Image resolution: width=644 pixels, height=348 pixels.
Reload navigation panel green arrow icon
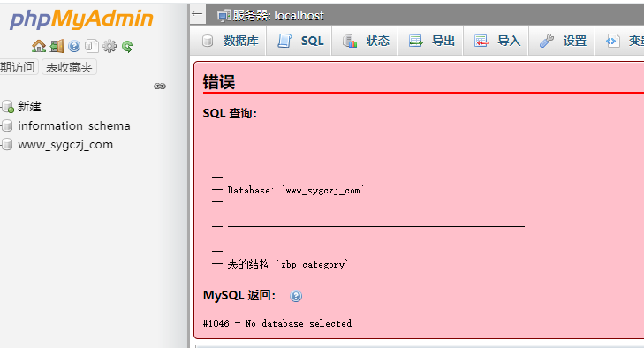pos(127,47)
